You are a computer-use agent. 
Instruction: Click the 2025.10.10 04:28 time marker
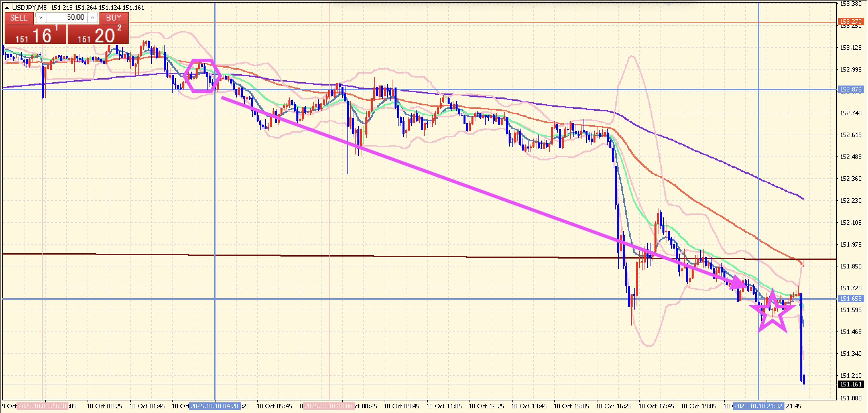coord(215,406)
